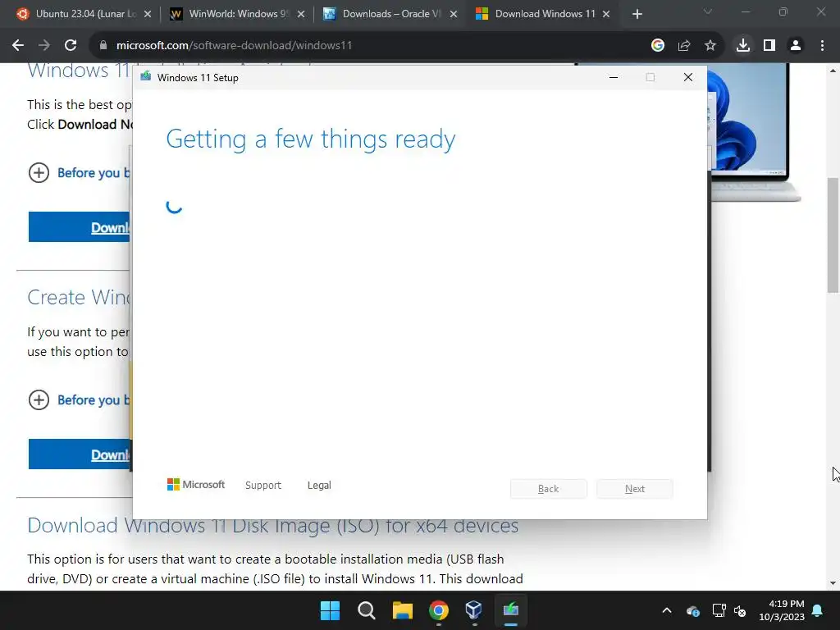Minimize the Windows 11 Setup window
Viewport: 840px width, 630px height.
(x=614, y=77)
